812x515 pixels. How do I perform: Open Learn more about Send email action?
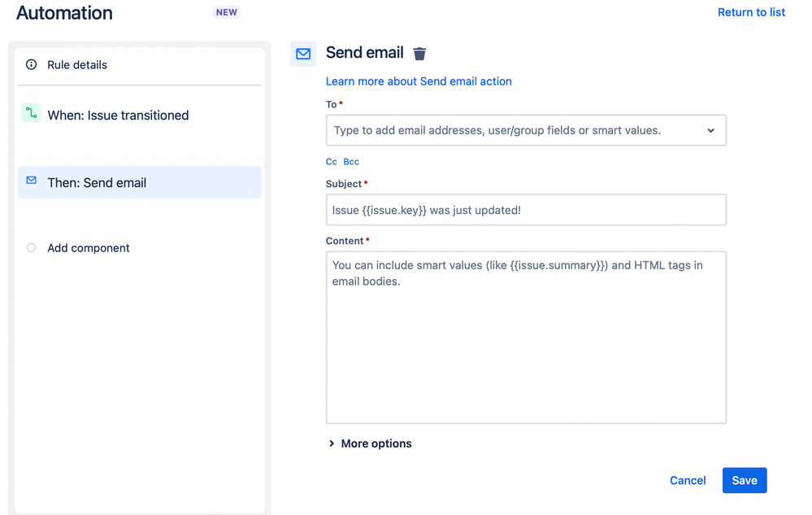click(x=419, y=81)
